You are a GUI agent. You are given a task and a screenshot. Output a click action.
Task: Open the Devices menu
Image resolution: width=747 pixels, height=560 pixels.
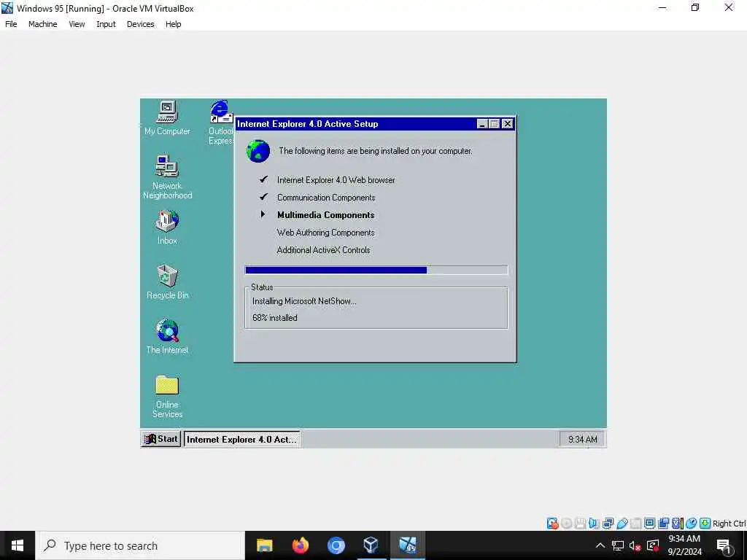[x=141, y=24]
